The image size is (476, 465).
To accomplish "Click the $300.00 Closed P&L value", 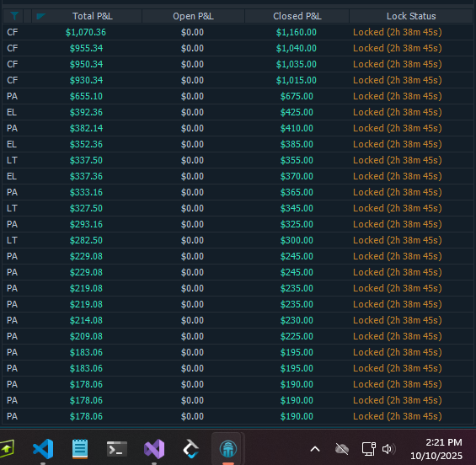I will [x=297, y=240].
